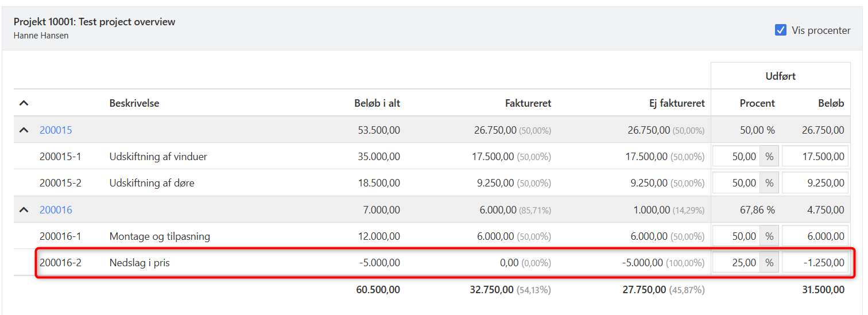The width and height of the screenshot is (868, 315).
Task: Select description Nedslag i pris
Action: (x=139, y=263)
